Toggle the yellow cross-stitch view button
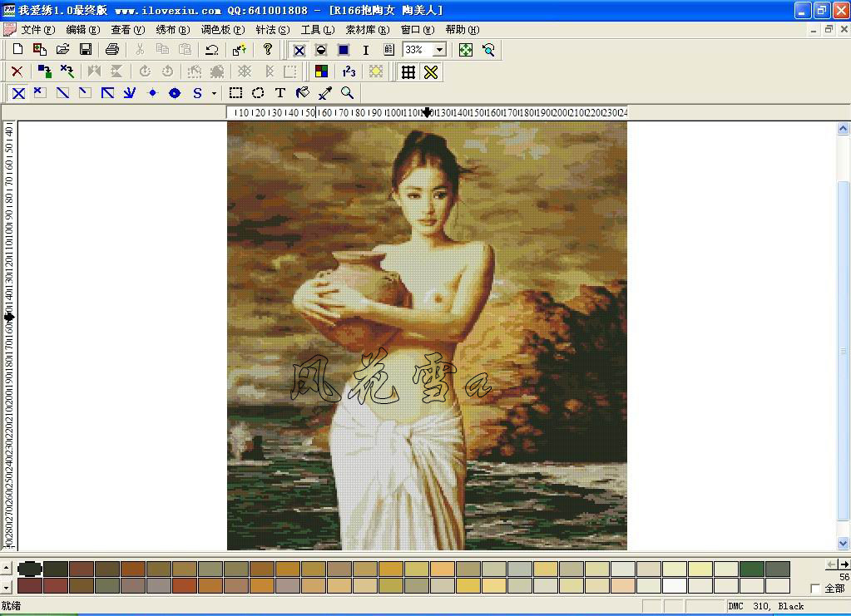 click(x=431, y=72)
